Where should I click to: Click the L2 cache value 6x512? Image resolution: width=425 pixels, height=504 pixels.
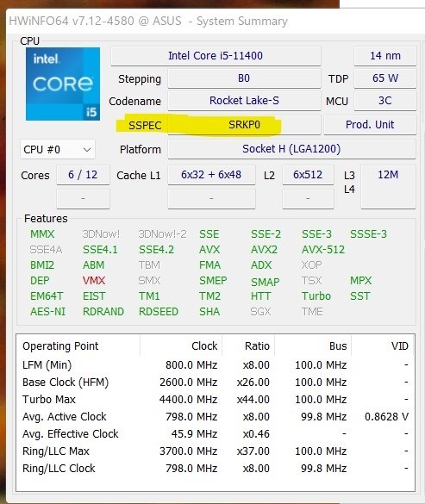(308, 175)
